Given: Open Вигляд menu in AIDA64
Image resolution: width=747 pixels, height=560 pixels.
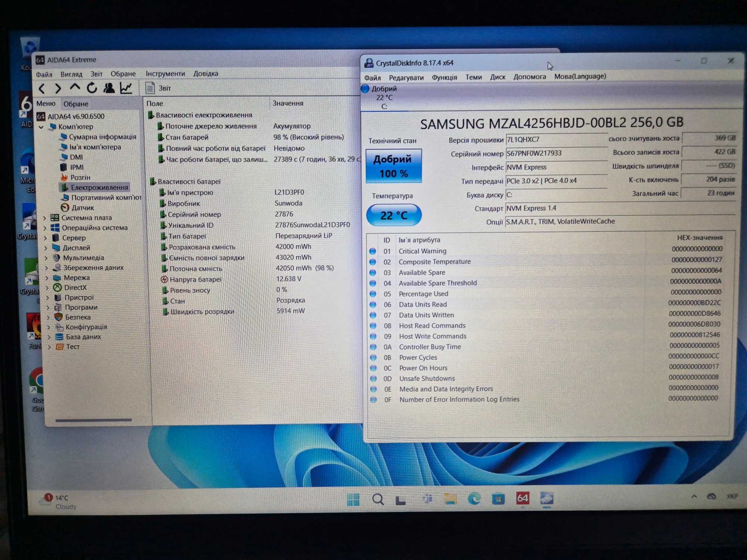Looking at the screenshot, I should (x=71, y=74).
